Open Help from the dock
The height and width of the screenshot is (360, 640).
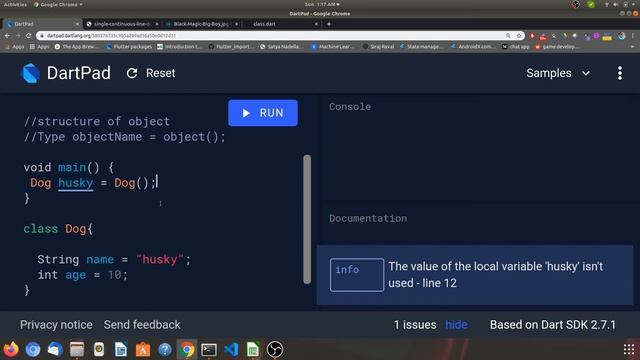click(x=165, y=349)
